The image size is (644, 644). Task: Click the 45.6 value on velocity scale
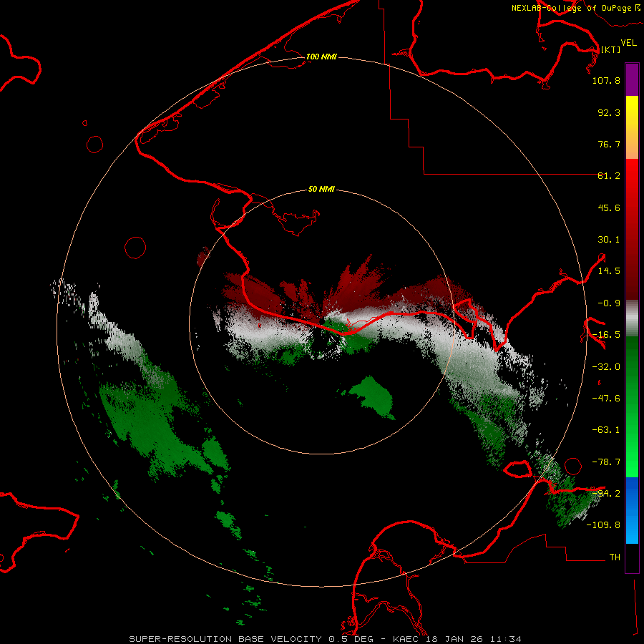(609, 208)
